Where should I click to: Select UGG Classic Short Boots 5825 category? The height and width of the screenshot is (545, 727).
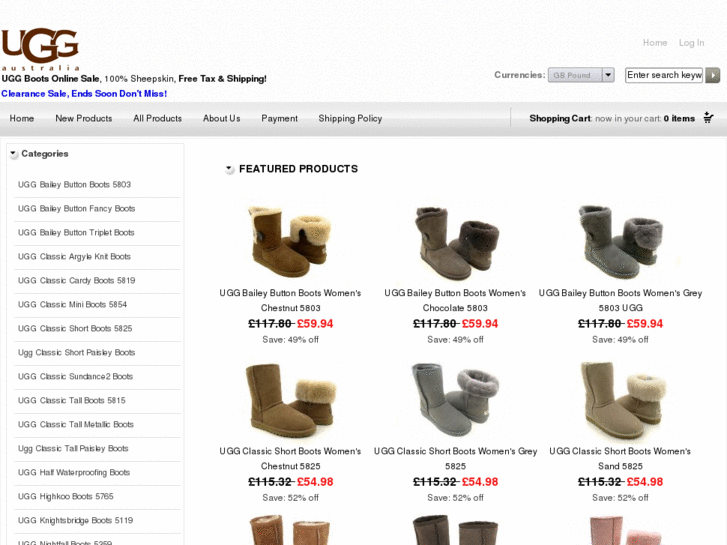coord(75,328)
